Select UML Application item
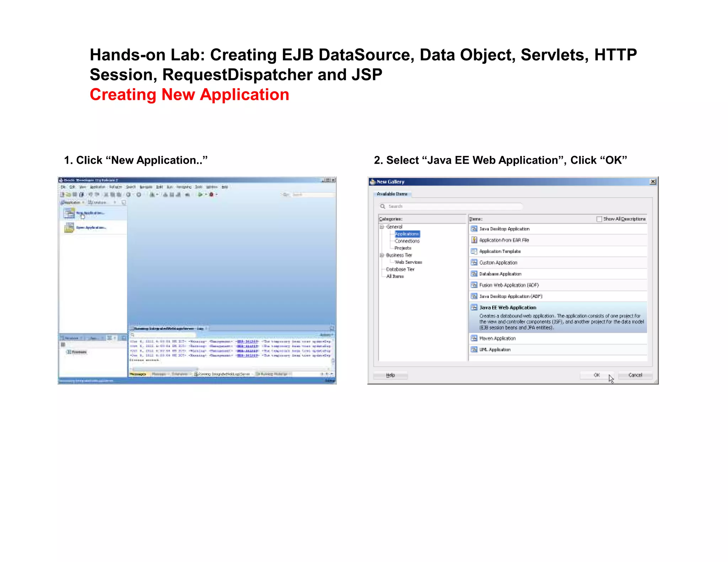Viewport: 728px width, 562px height. coord(558,350)
